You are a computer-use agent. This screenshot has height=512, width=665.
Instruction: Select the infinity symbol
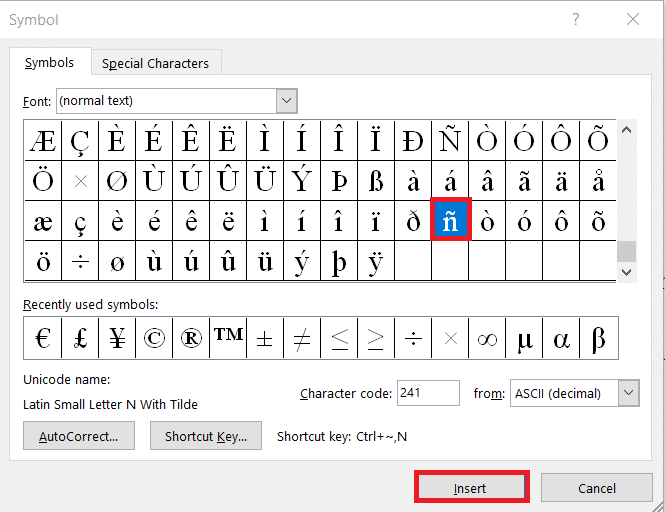(x=487, y=339)
